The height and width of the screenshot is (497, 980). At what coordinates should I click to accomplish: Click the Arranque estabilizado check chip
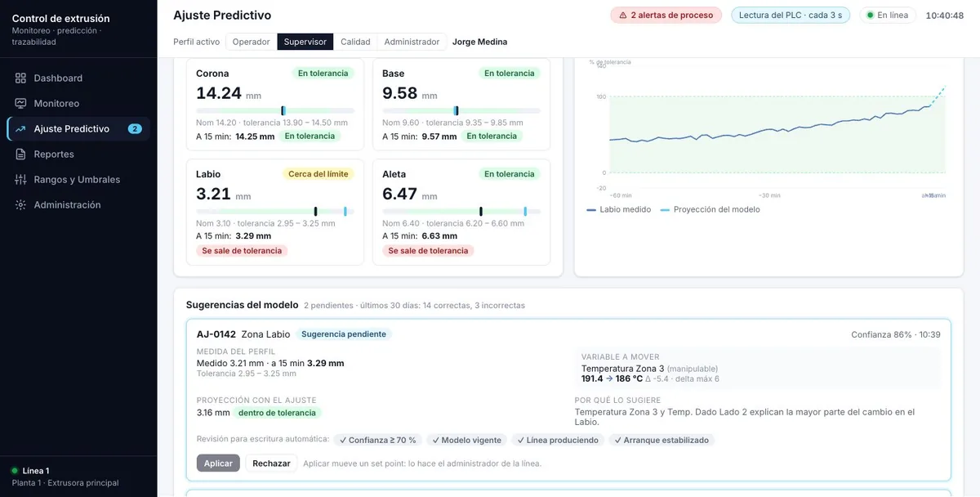(661, 440)
